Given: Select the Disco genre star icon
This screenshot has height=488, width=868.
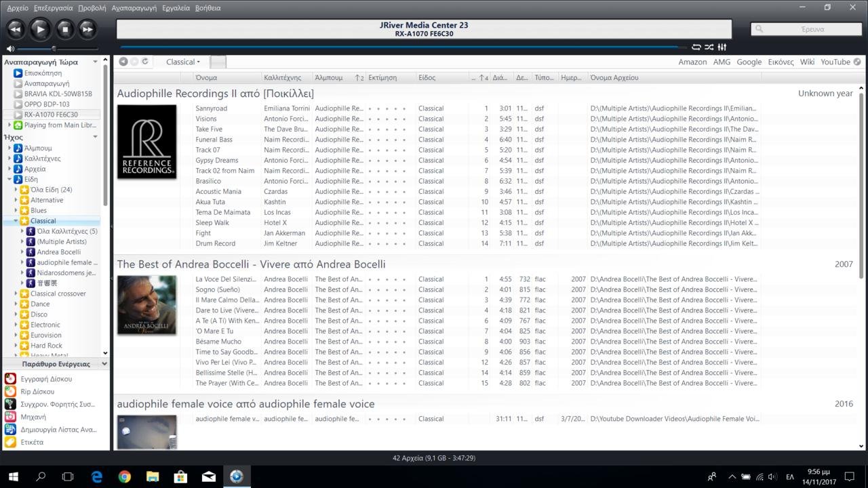Looking at the screenshot, I should (24, 314).
